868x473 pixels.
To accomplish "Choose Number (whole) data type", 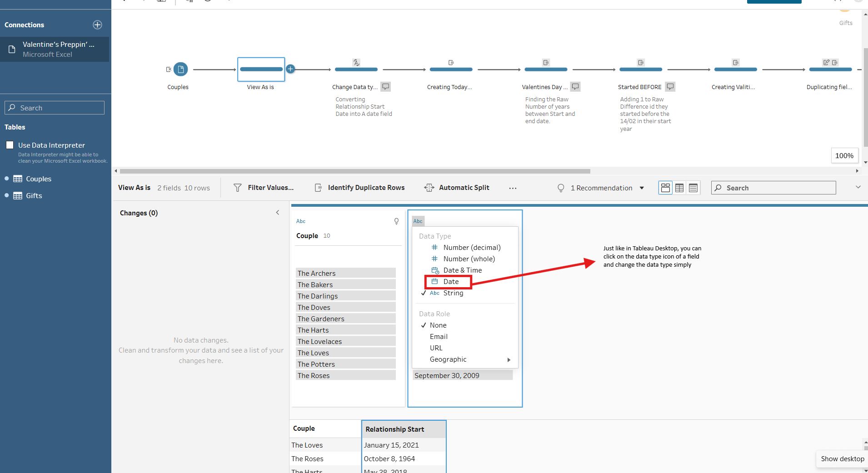I will pos(469,259).
